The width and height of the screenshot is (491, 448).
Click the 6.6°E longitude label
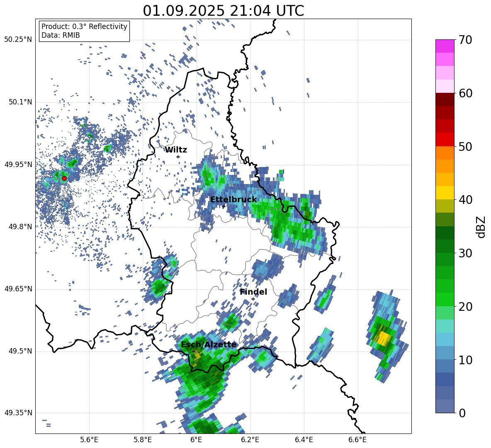click(x=357, y=440)
